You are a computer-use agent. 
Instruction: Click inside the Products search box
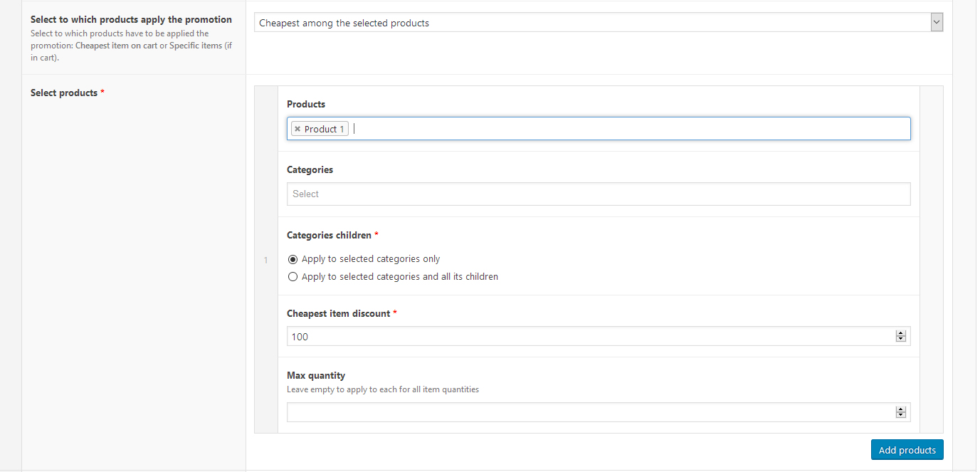[626, 129]
